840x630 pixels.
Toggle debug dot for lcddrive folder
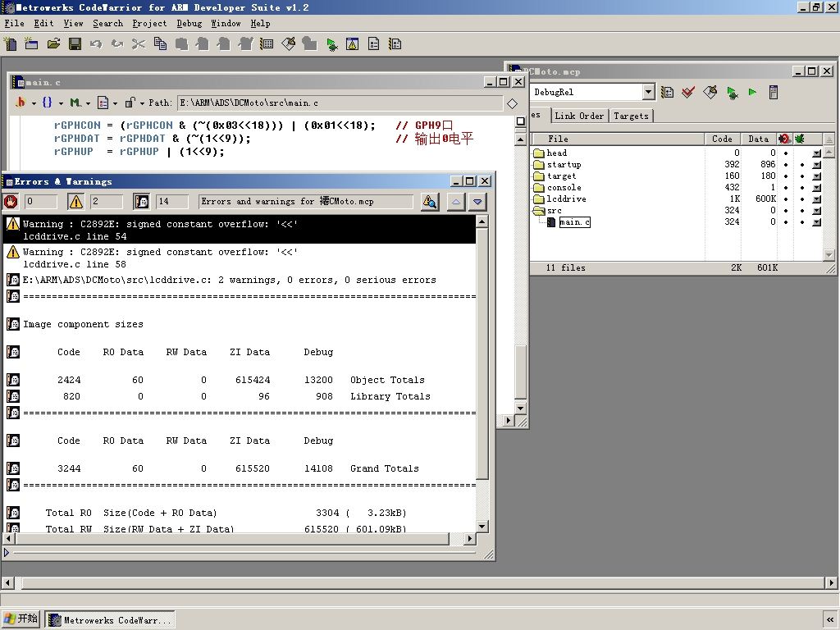point(802,199)
